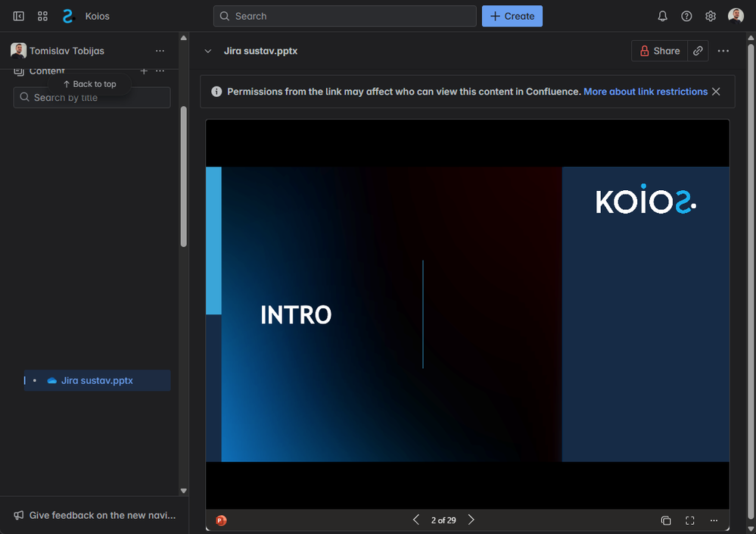Click the Koios logo icon
This screenshot has height=534, width=756.
(68, 17)
